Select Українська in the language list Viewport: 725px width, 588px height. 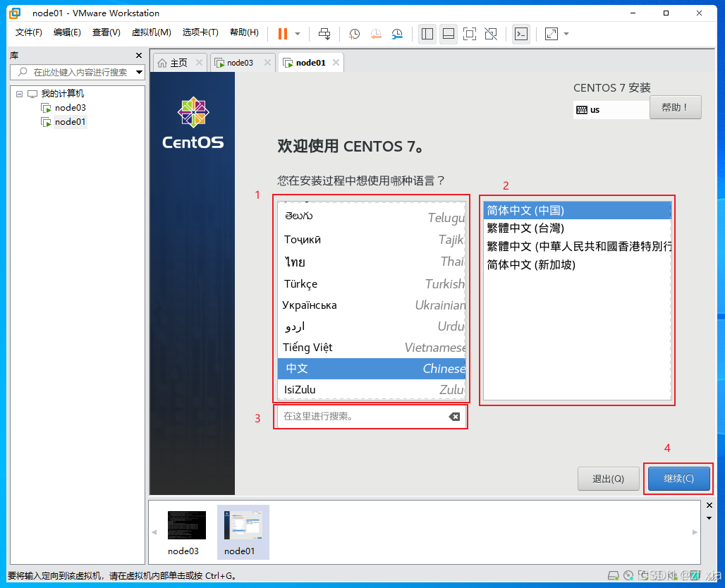point(372,305)
